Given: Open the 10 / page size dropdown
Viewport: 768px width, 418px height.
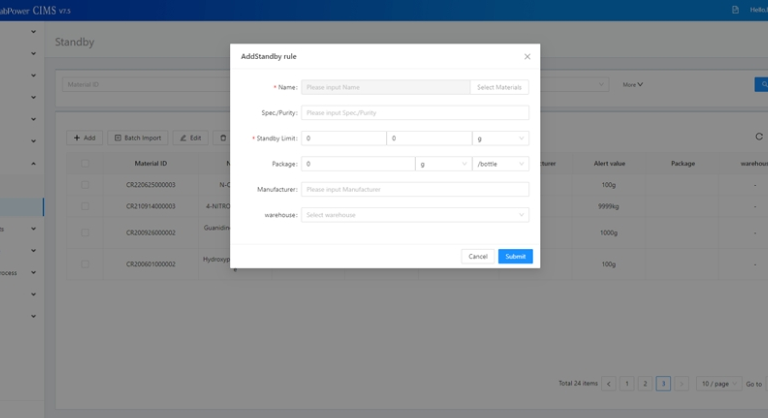Looking at the screenshot, I should [719, 384].
